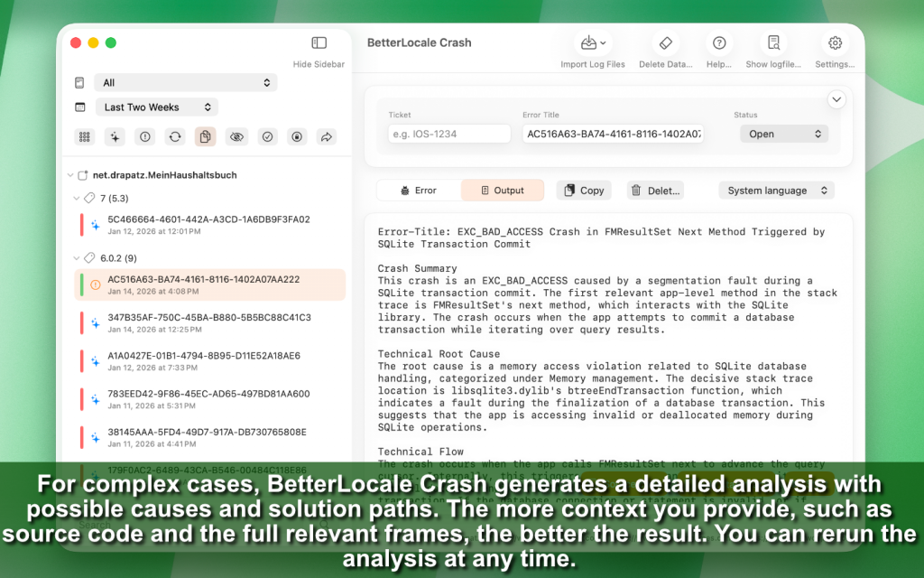Screen dimensions: 924x578
Task: Select the Output tab
Action: (503, 191)
